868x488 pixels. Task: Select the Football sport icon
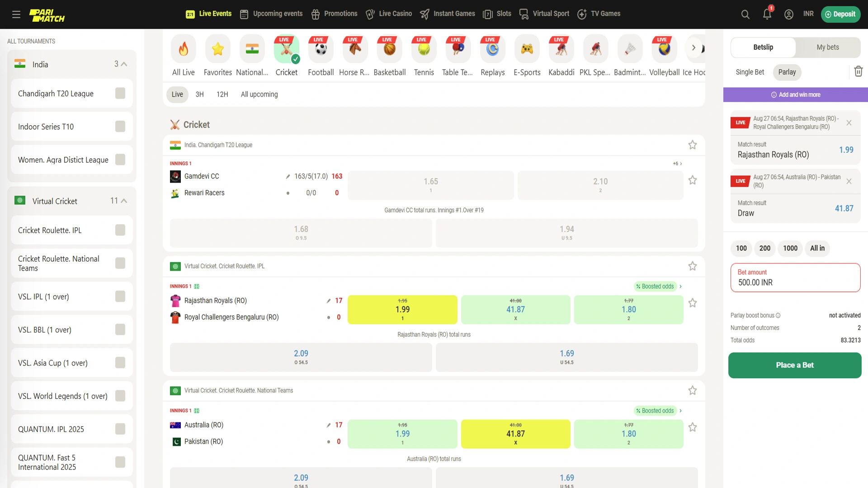point(321,49)
